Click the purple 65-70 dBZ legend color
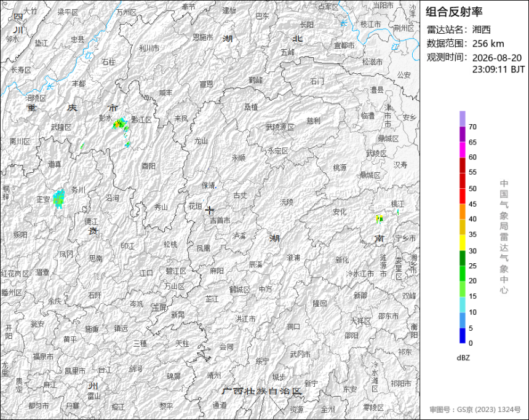The width and height of the screenshot is (529, 420). click(x=462, y=134)
